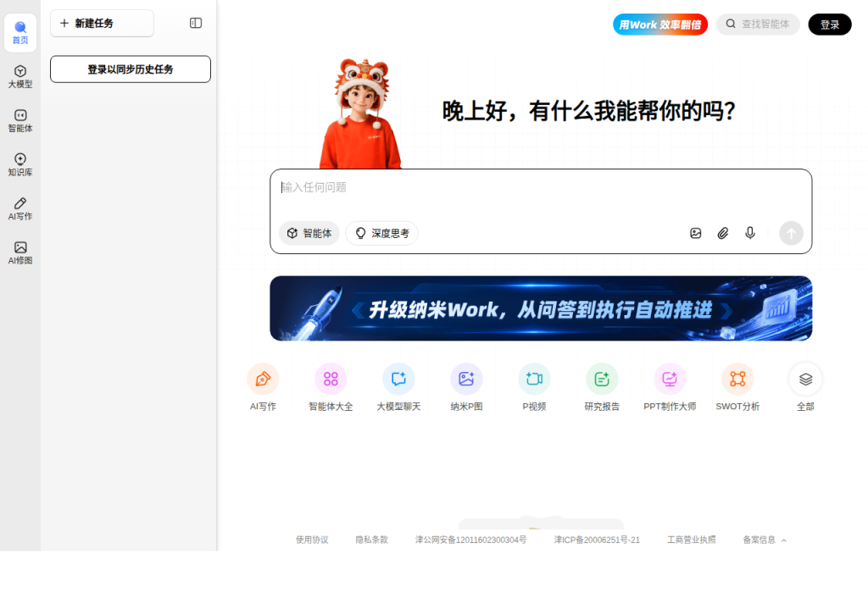Screen dimensions: 868x610
Task: Switch to 知识库 in left sidebar
Action: pyautogui.click(x=20, y=165)
